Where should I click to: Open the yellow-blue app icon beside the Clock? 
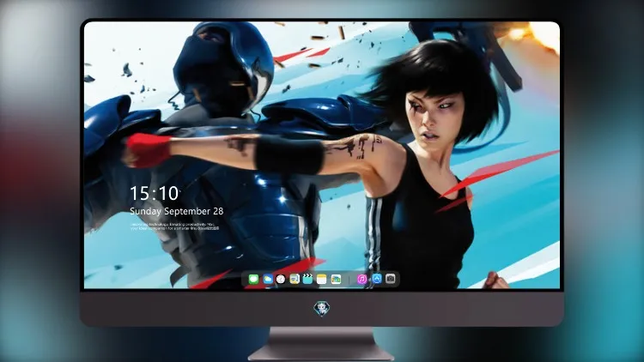click(x=295, y=279)
